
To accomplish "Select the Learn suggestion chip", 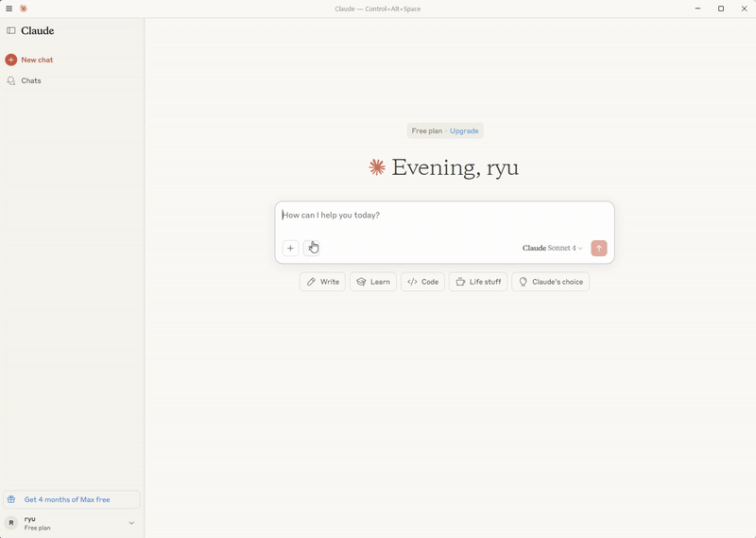I will [372, 282].
